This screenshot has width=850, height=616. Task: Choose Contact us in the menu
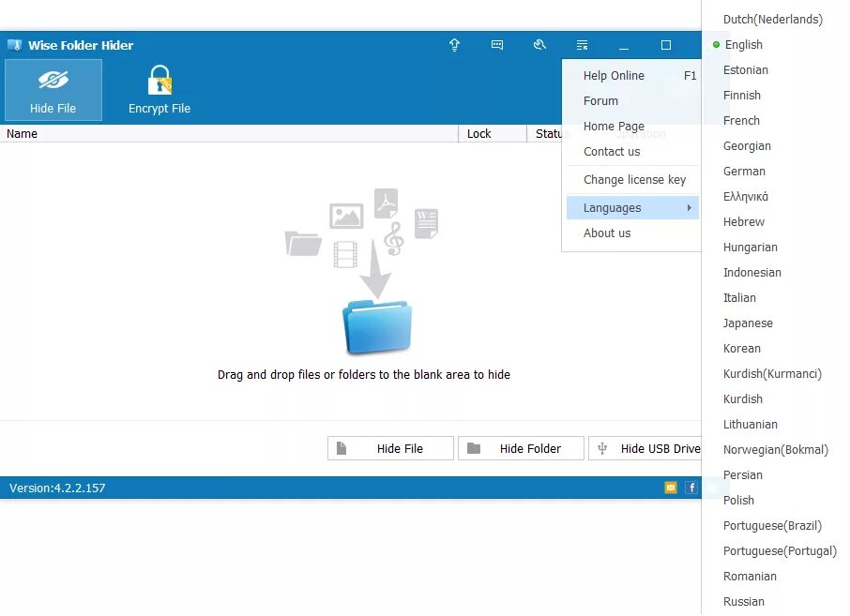(x=632, y=152)
